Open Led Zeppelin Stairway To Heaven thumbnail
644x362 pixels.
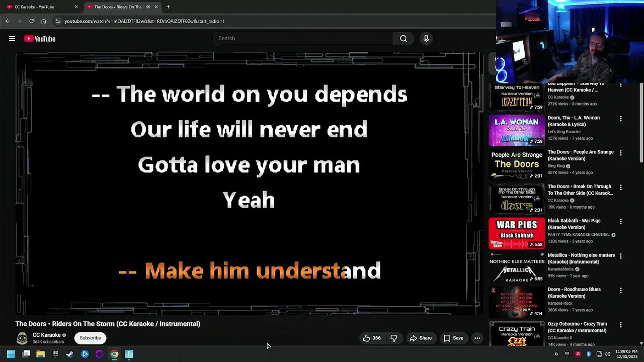pos(517,98)
